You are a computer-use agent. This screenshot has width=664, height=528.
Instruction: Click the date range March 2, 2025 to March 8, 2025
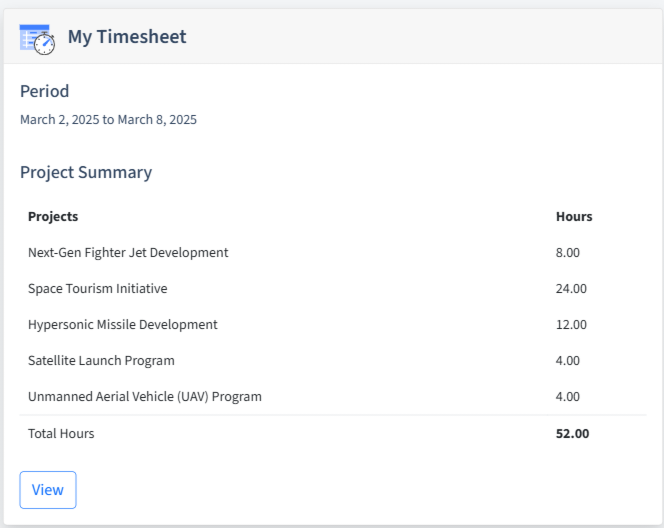coord(108,119)
